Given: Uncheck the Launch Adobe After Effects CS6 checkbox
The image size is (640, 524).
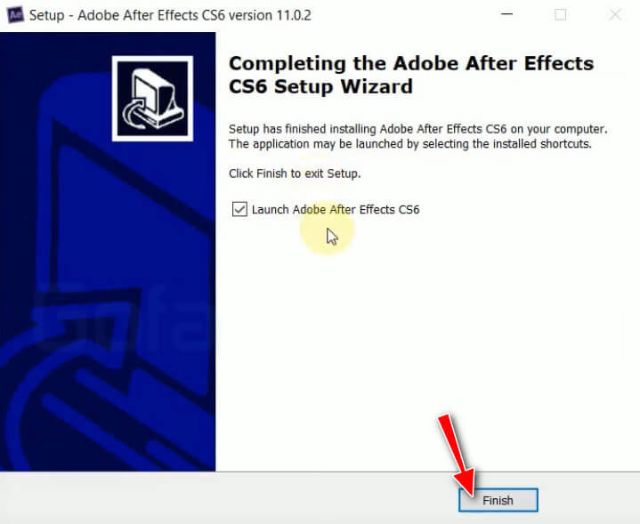Looking at the screenshot, I should point(239,209).
